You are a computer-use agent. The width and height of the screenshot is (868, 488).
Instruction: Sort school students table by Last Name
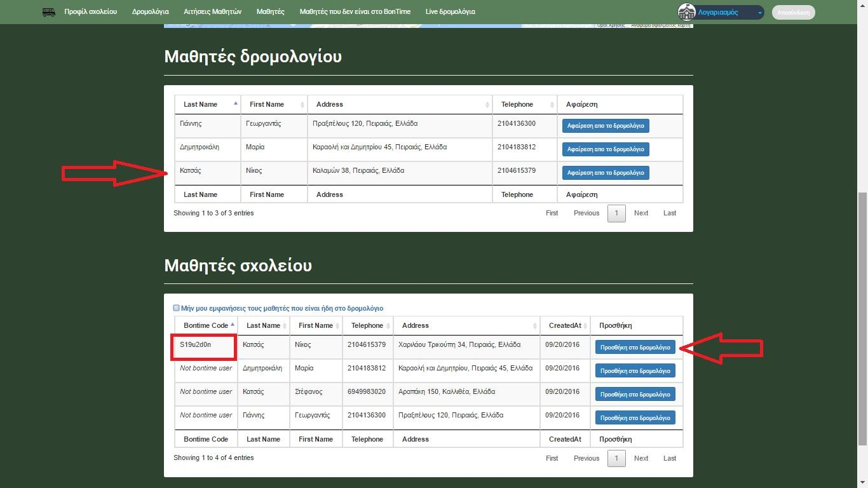(264, 325)
